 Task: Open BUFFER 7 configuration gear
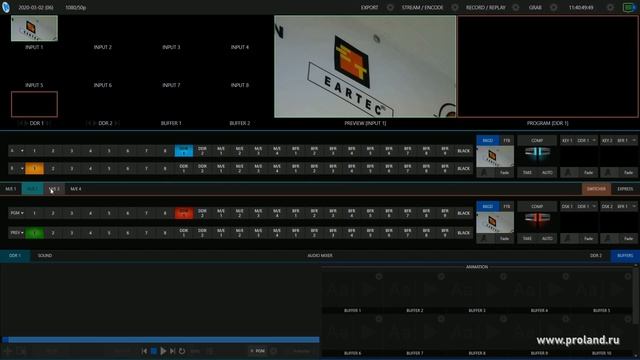coord(441,319)
